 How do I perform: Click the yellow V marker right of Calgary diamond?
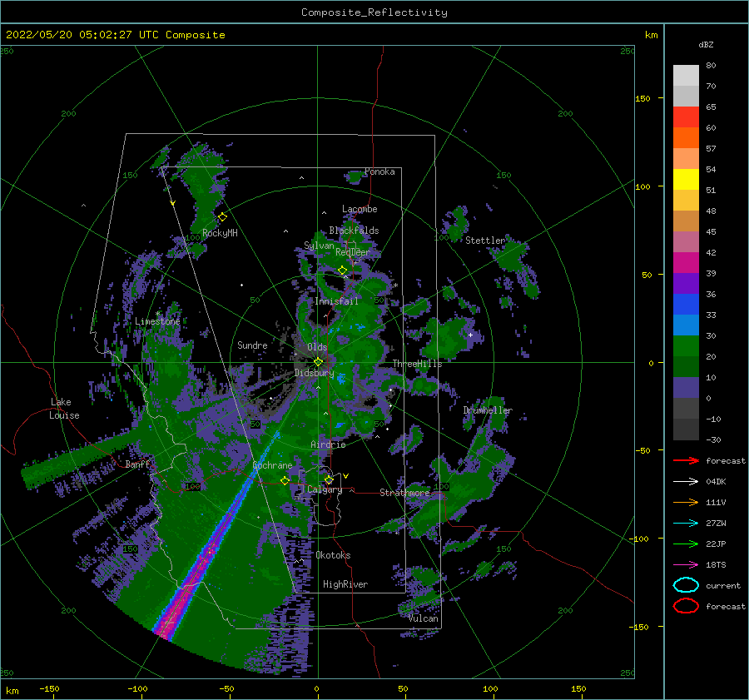pos(345,476)
